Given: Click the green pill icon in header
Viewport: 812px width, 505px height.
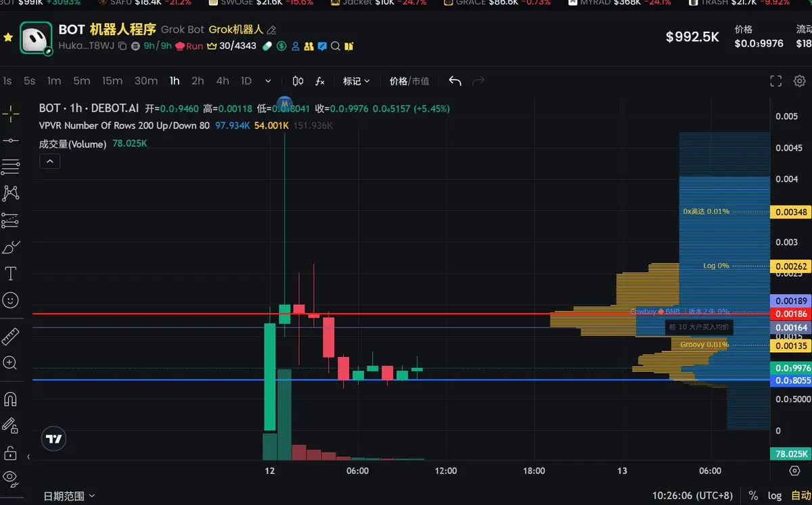Looking at the screenshot, I should pyautogui.click(x=267, y=46).
